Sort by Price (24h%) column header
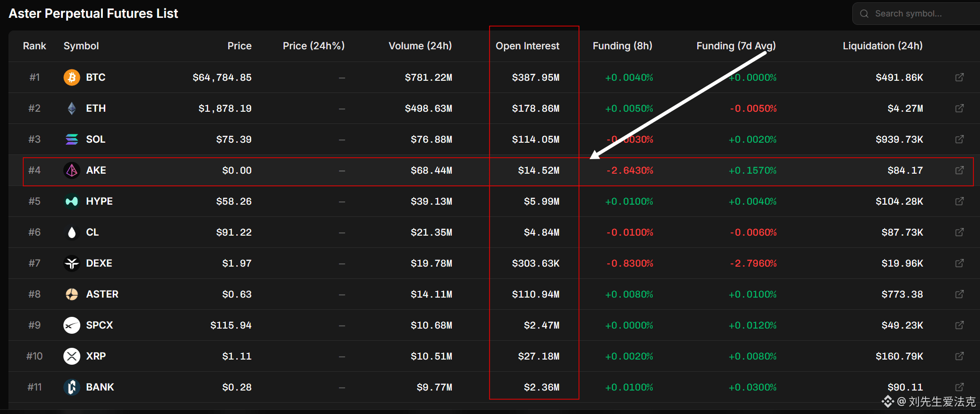Viewport: 980px width, 414px height. pyautogui.click(x=314, y=46)
